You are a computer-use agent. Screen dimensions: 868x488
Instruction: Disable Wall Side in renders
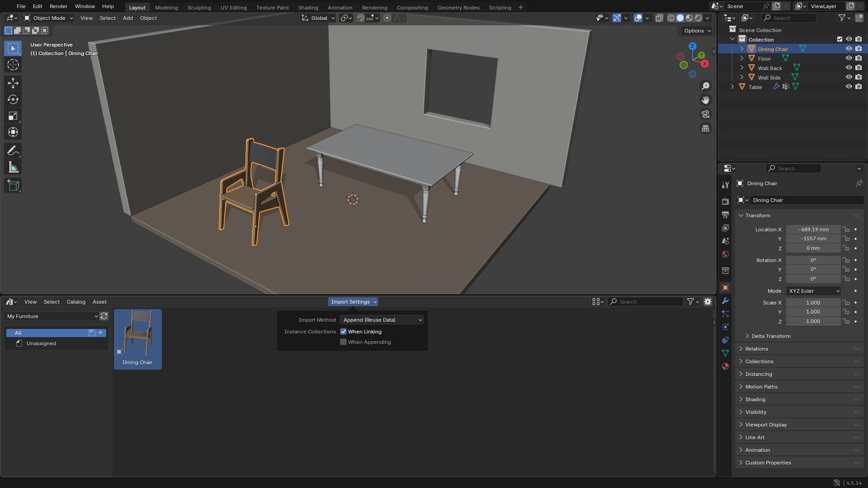click(x=858, y=78)
